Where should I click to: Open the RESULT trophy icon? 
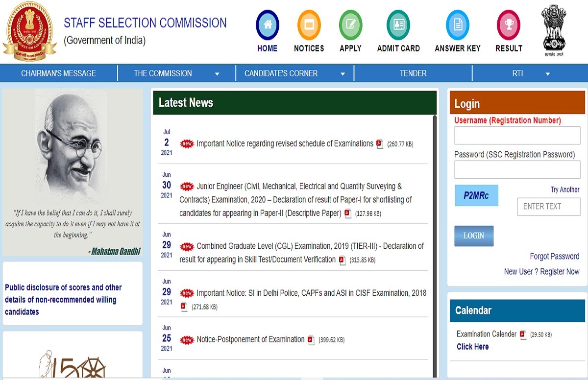pos(508,25)
